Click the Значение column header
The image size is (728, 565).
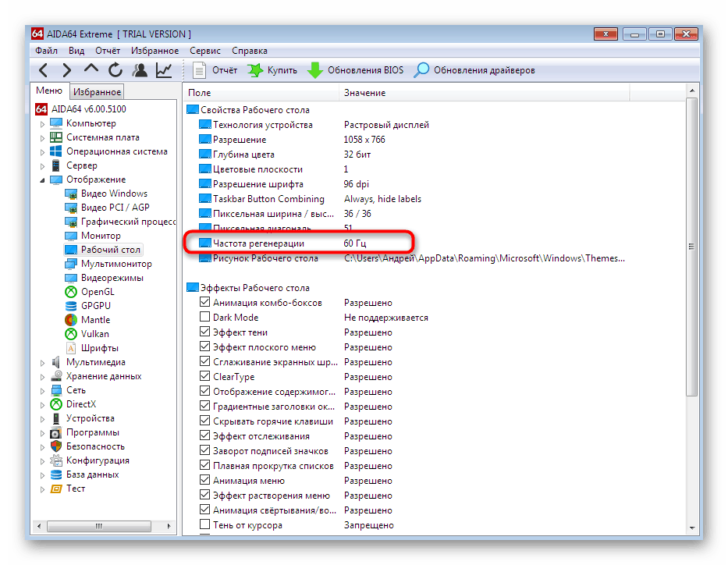coord(485,93)
